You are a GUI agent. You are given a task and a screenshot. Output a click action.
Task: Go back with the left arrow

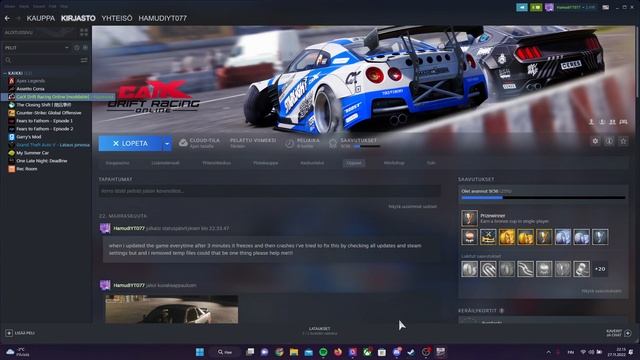7,18
